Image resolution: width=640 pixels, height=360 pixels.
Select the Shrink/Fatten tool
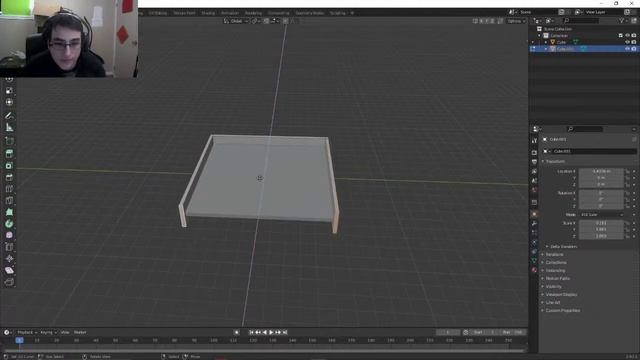(x=9, y=258)
